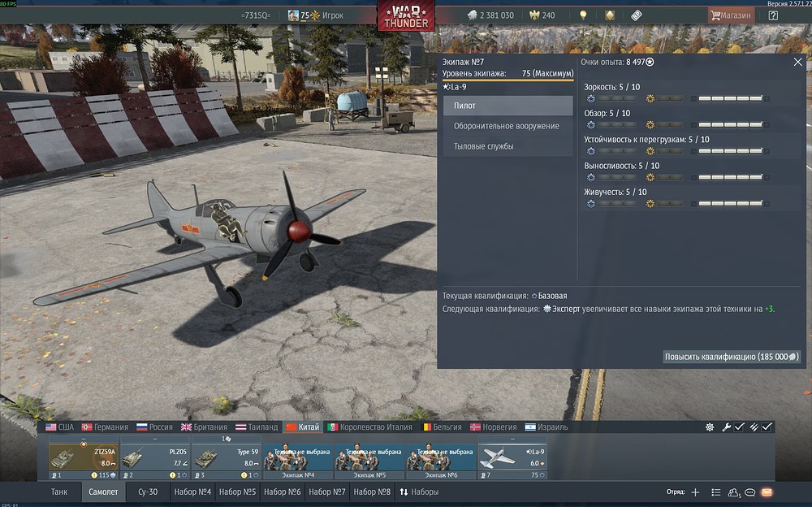812x507 pixels.
Task: Select the Оборонительное вооружение category
Action: pos(508,126)
